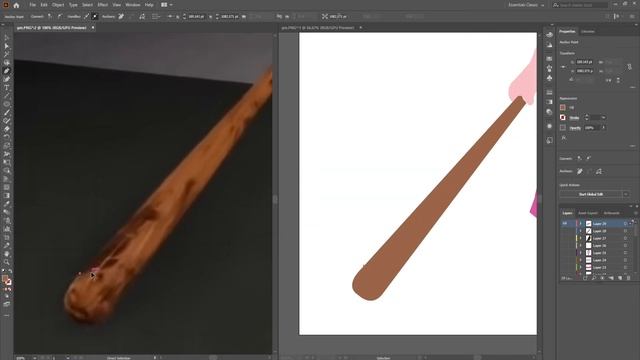Screen dimensions: 640x360
Task: Toggle constrain proportions link in Transform
Action: click(x=629, y=67)
